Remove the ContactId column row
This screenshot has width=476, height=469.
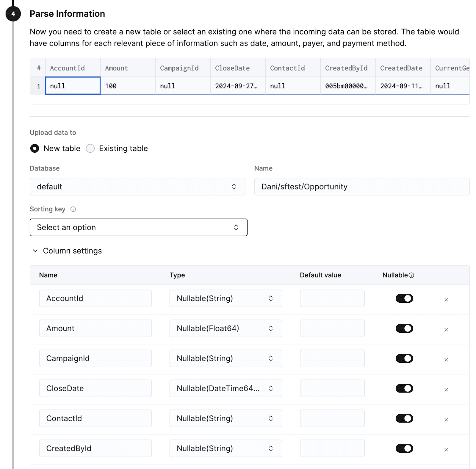click(446, 420)
